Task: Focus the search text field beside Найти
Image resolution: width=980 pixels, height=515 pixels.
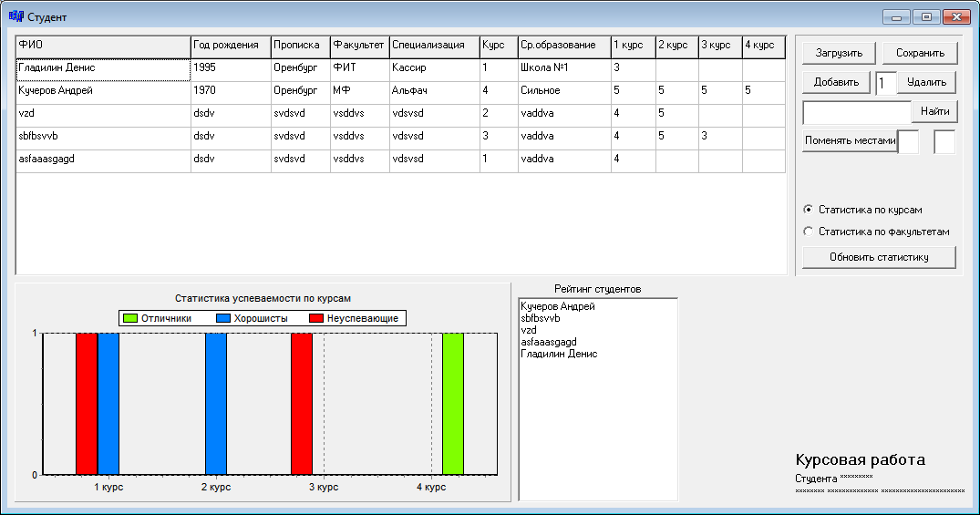Action: 857,112
